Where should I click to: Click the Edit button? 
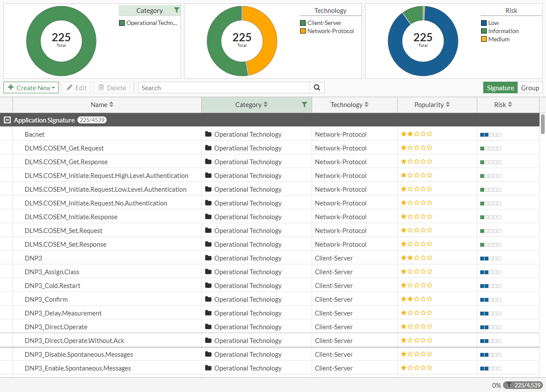click(76, 88)
